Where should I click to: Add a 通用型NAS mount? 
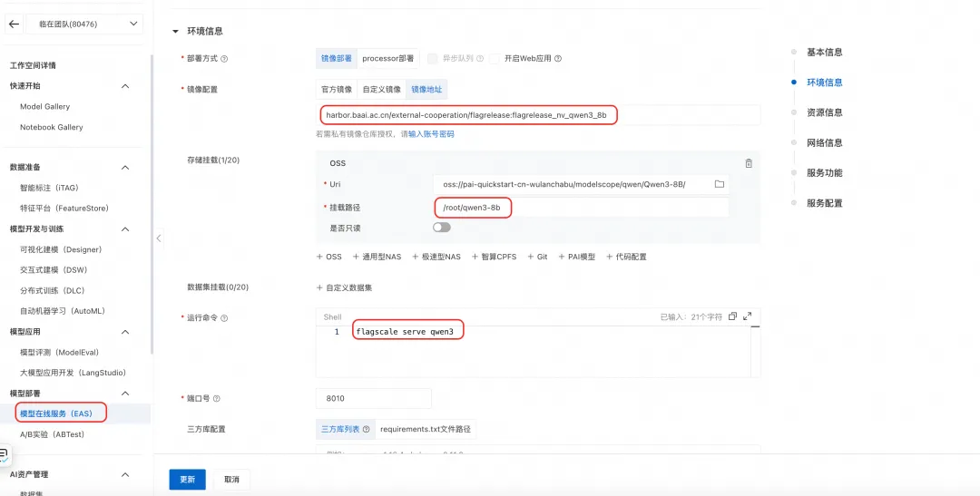[x=377, y=257]
